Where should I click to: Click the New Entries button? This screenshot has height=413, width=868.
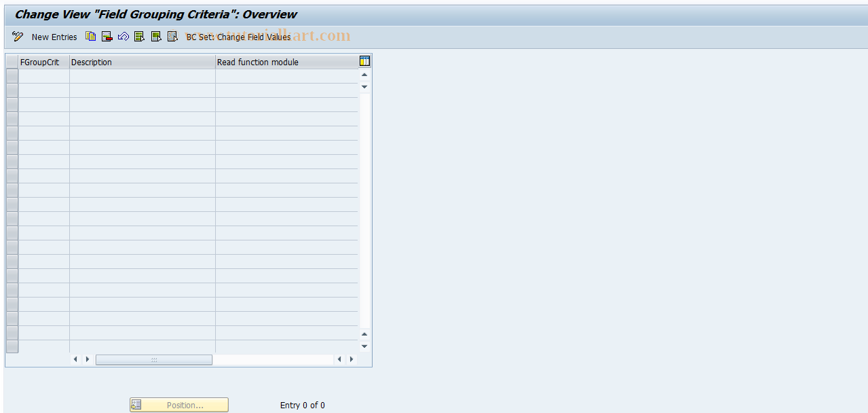(x=54, y=37)
